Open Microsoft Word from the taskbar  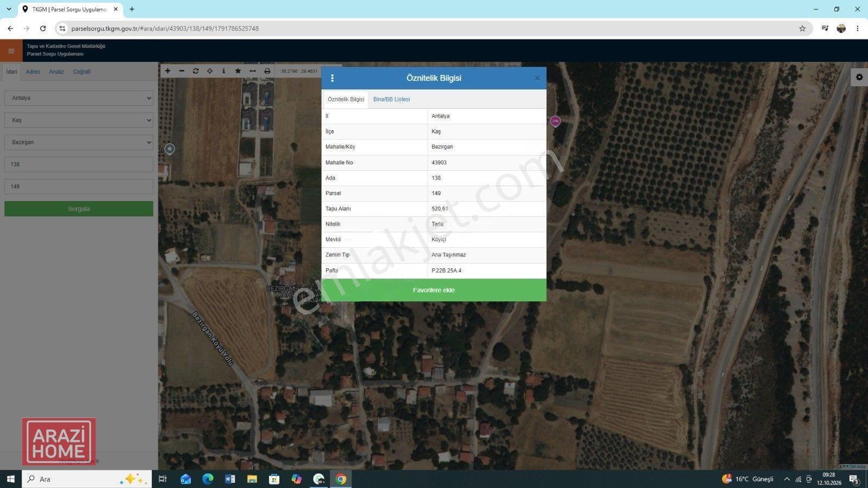230,479
